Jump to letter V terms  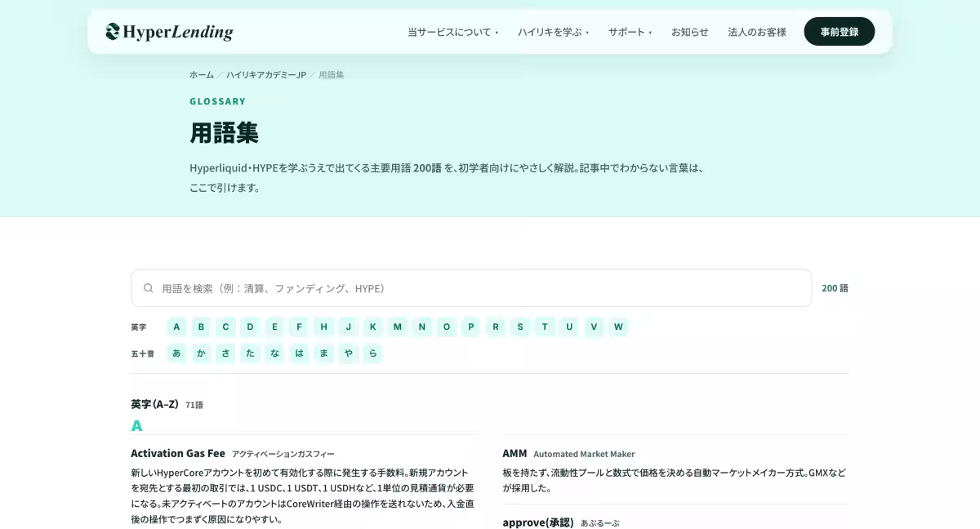click(x=594, y=327)
